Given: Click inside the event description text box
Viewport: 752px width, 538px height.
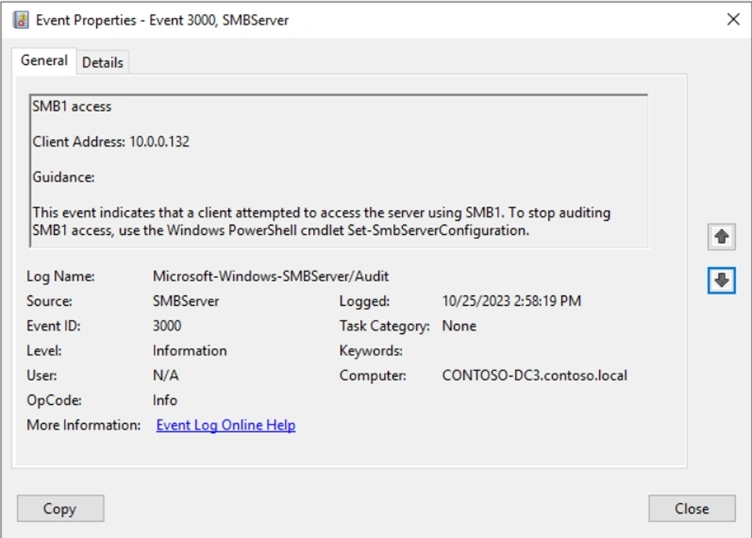Looking at the screenshot, I should pyautogui.click(x=339, y=171).
